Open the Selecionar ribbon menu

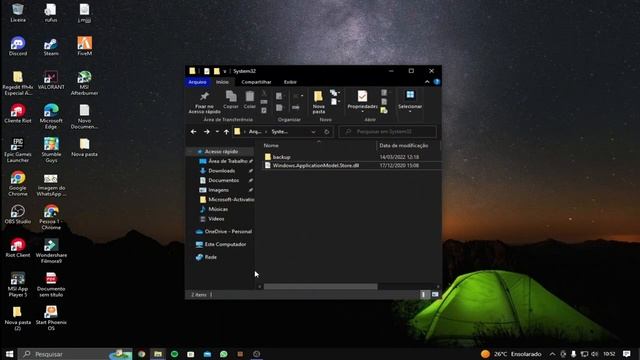[x=410, y=101]
